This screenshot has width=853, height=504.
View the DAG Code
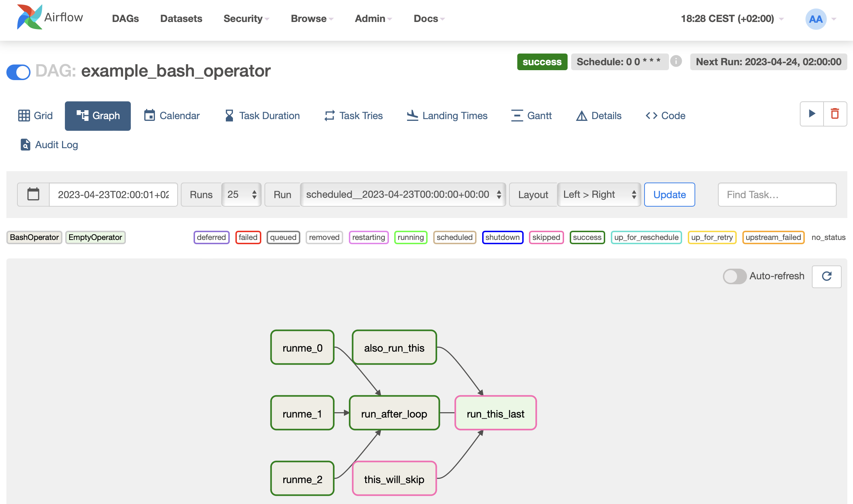[x=665, y=116]
